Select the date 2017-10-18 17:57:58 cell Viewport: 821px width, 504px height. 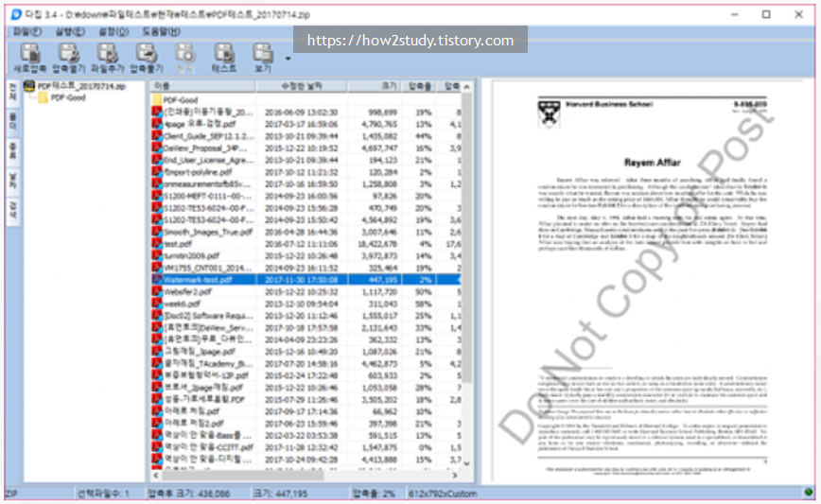coord(301,327)
